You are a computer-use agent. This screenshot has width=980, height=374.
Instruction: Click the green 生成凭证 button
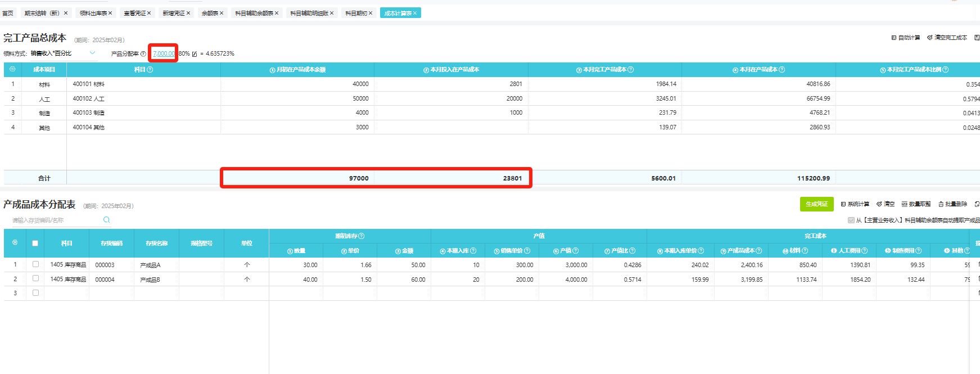[816, 204]
